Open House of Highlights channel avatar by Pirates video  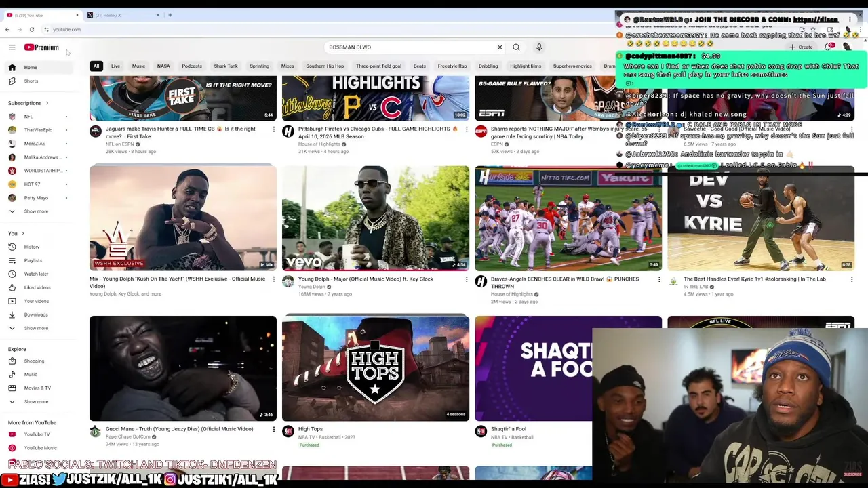[x=288, y=131]
